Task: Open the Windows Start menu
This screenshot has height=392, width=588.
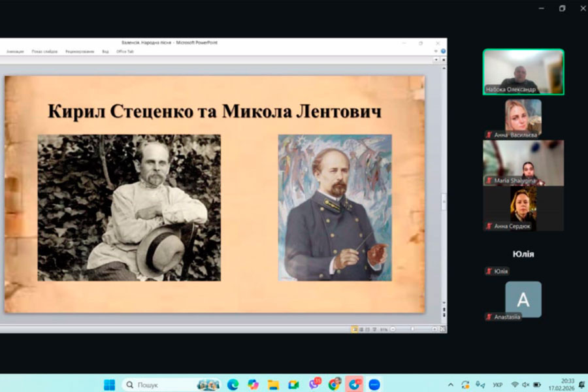Action: click(109, 385)
